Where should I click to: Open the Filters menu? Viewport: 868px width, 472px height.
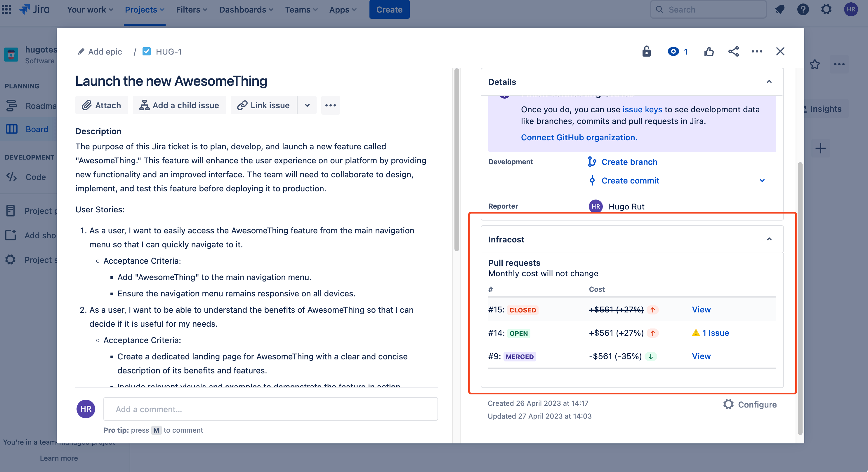191,9
